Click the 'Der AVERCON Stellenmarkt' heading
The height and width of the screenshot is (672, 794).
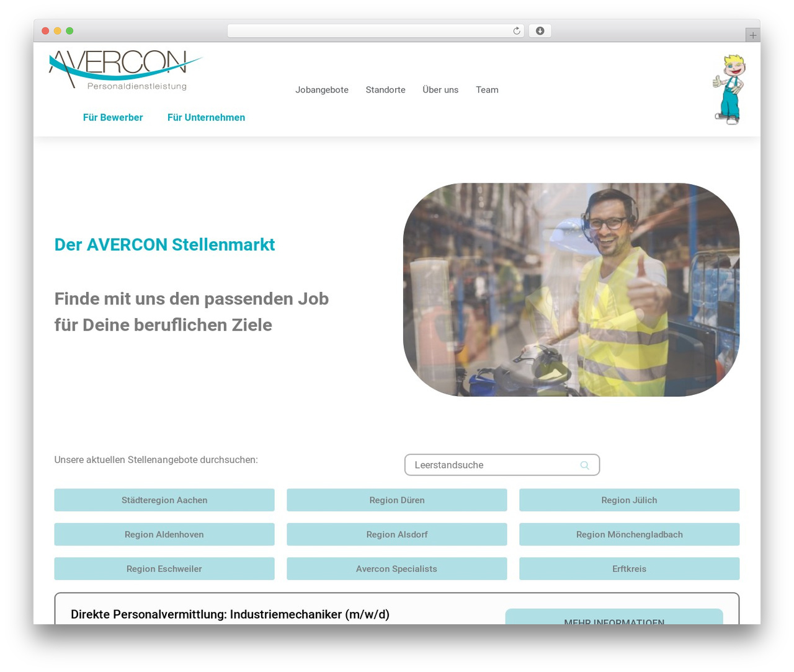(x=164, y=245)
